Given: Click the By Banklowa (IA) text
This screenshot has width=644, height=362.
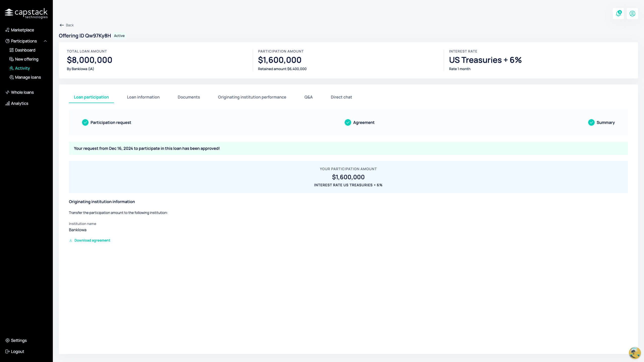Looking at the screenshot, I should [80, 69].
